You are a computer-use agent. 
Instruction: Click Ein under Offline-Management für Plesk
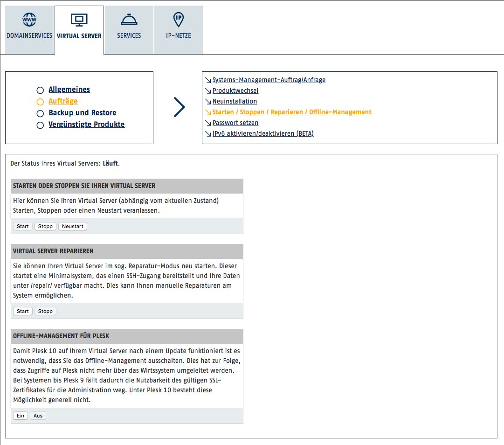21,416
